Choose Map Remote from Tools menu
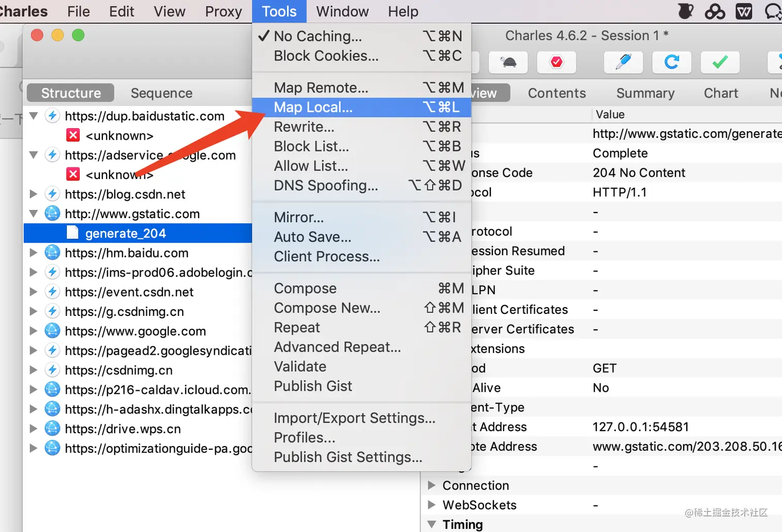Screen dimensions: 782x532 click(x=362, y=87)
